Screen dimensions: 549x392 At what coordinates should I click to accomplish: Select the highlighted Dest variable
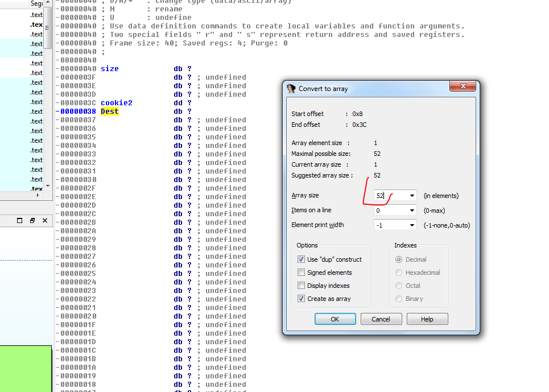pos(110,112)
